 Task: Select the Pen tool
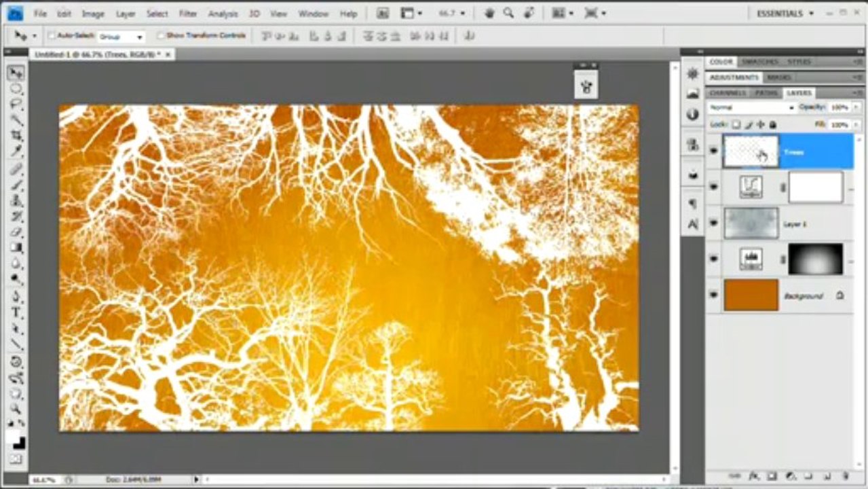click(16, 297)
